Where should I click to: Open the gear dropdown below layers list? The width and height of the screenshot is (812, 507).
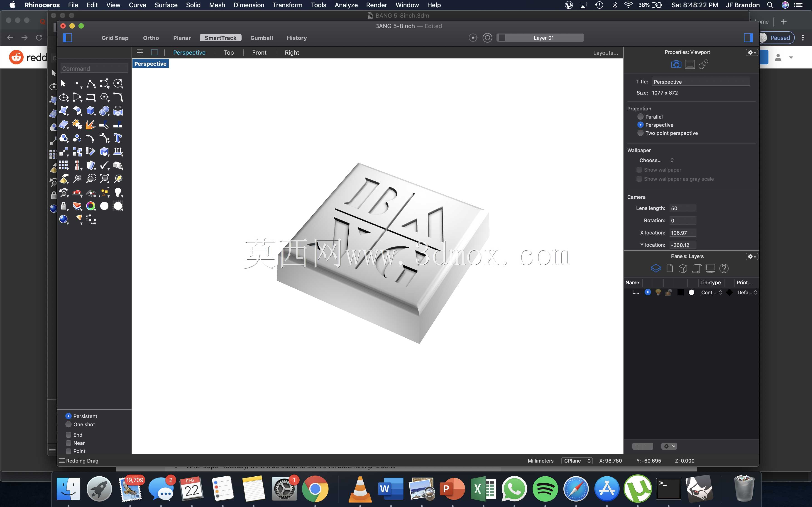pos(669,446)
